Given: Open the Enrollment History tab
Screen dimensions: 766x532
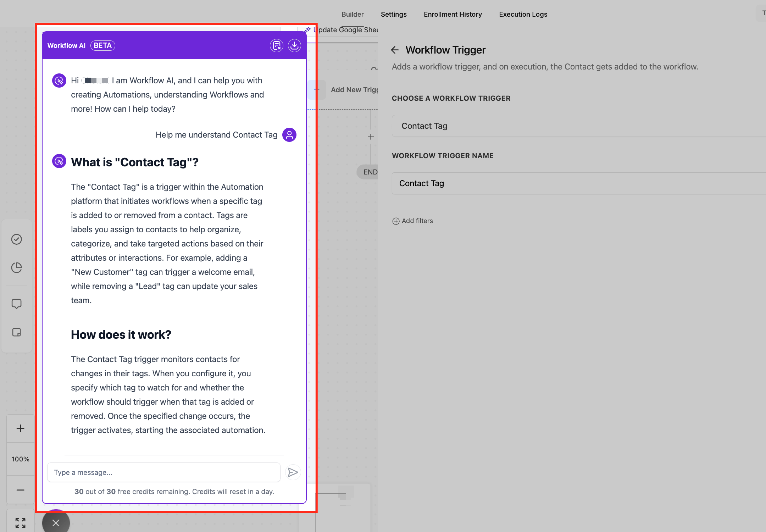Looking at the screenshot, I should tap(453, 14).
